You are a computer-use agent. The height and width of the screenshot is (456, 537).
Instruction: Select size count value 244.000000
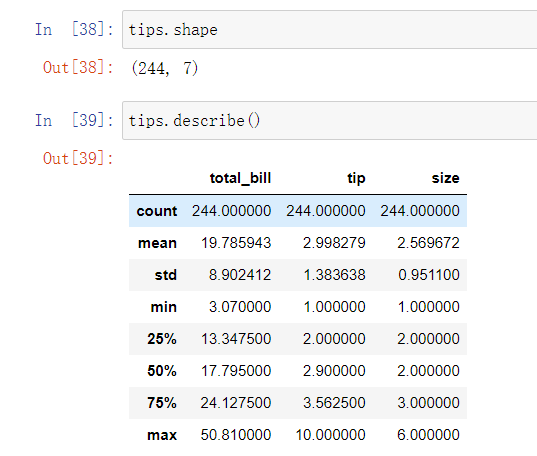point(420,211)
